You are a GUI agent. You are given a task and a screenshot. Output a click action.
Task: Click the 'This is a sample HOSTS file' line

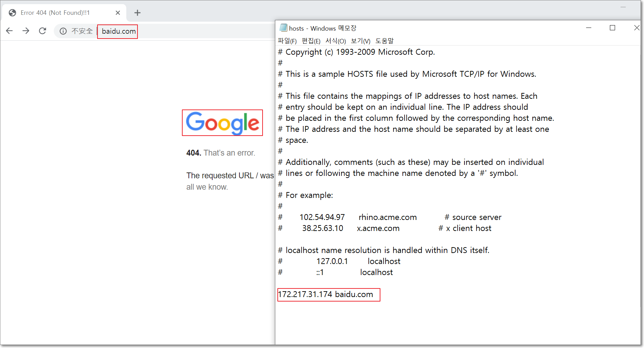(407, 74)
